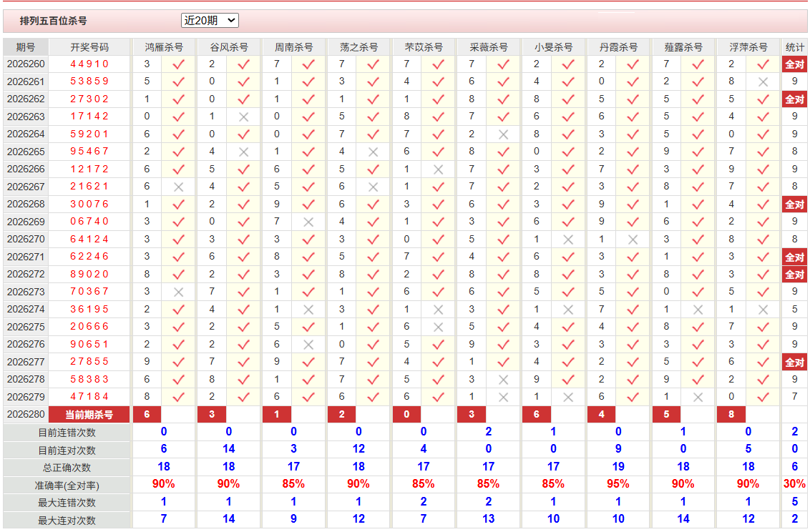Screen dimensions: 810x532
Task: Click the 全对 badge in row 2026271
Action: pos(794,257)
